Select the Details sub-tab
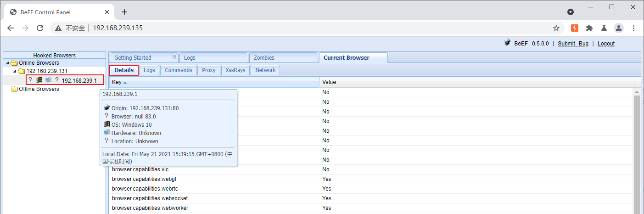644x214 pixels. [x=124, y=70]
